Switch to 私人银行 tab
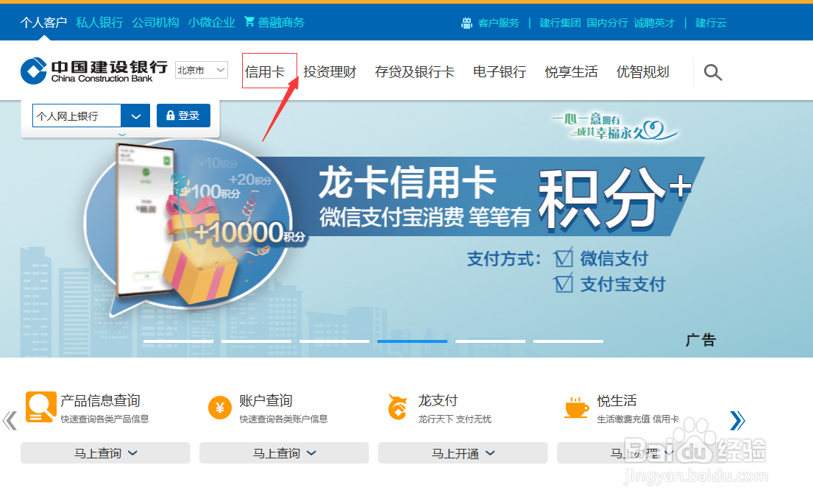Image resolution: width=813 pixels, height=504 pixels. (x=99, y=22)
